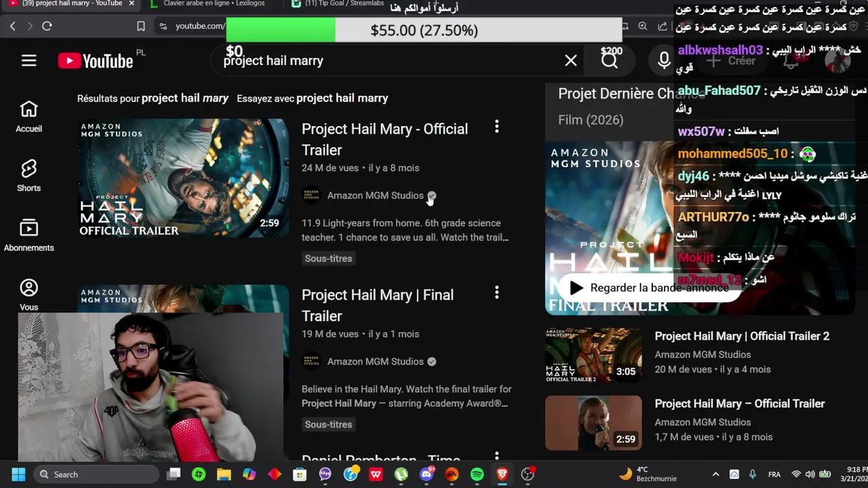Start voice search with the microphone icon
This screenshot has width=868, height=488.
point(664,61)
